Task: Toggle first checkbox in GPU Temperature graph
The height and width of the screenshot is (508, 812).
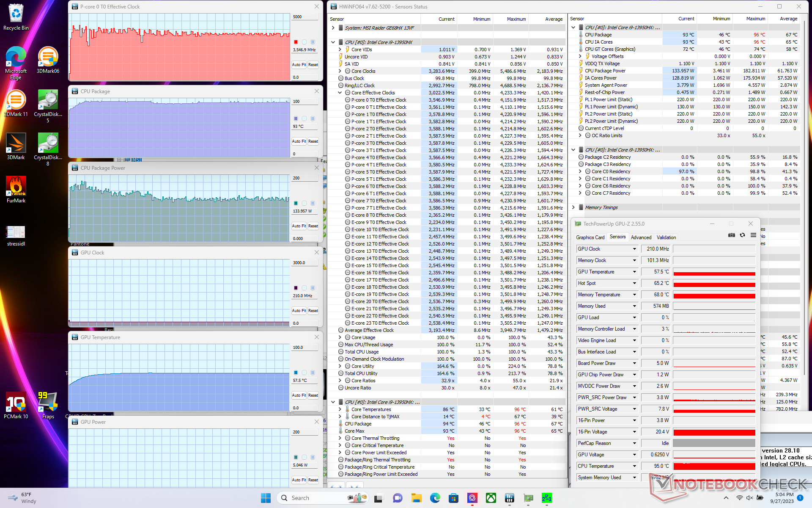Action: pos(296,373)
